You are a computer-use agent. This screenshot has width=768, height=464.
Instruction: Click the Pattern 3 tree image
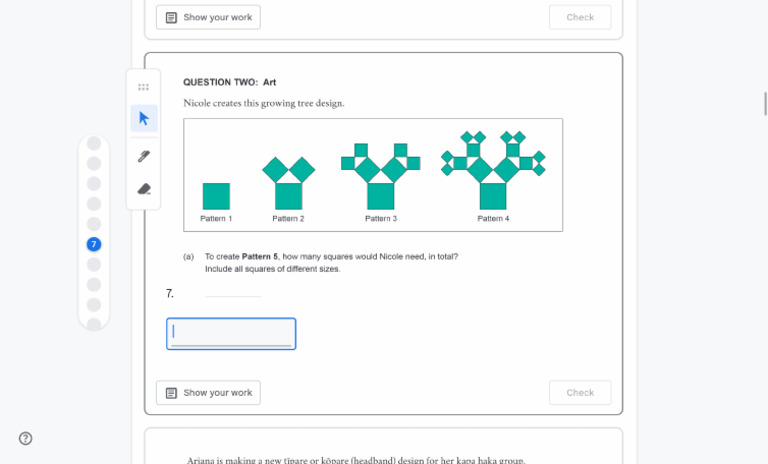[381, 177]
